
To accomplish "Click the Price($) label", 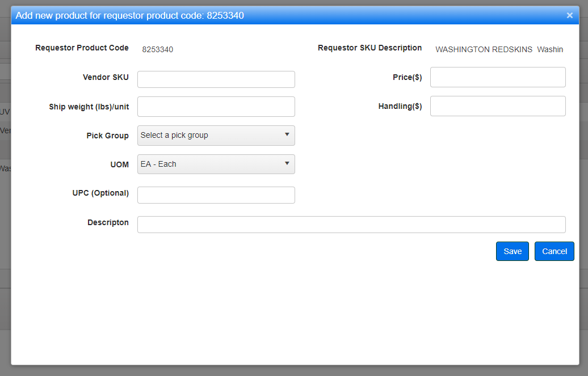I will (x=408, y=77).
